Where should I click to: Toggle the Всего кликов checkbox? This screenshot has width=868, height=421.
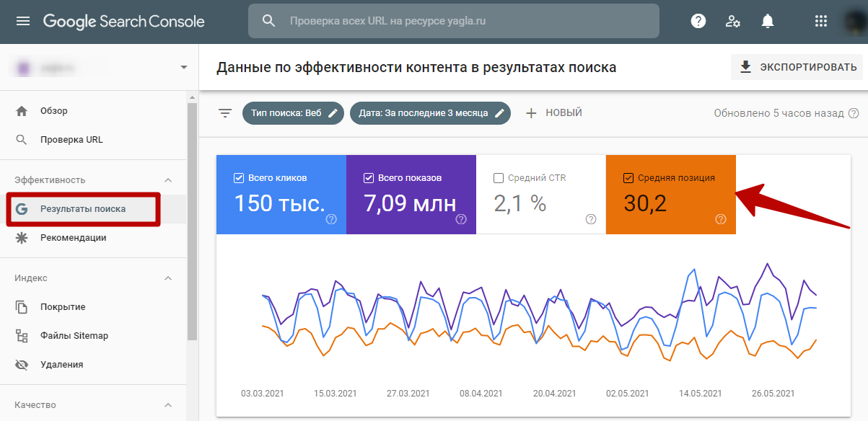pyautogui.click(x=239, y=178)
